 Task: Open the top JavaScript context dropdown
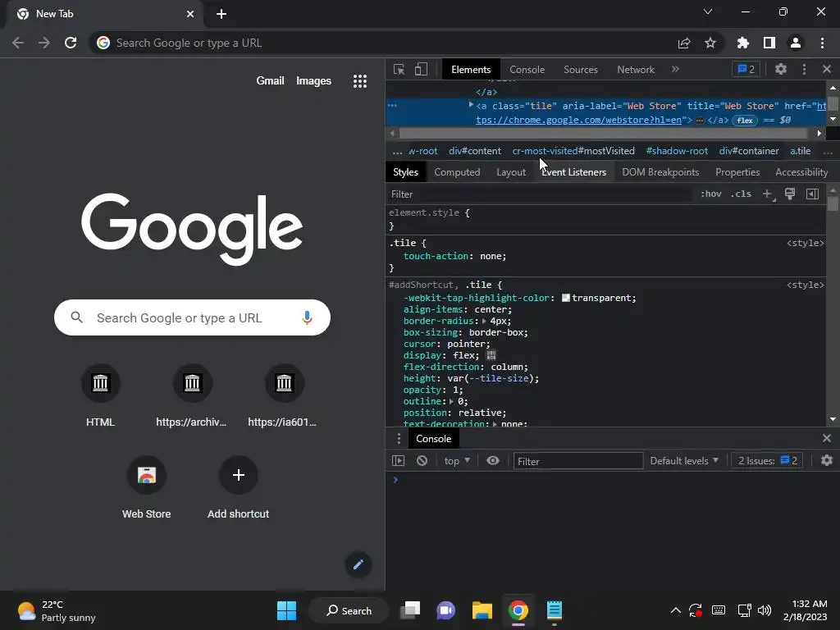click(x=456, y=461)
